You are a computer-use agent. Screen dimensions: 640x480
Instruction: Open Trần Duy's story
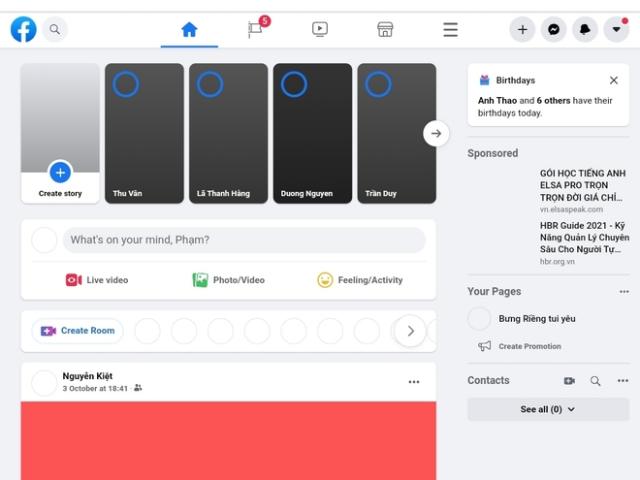click(397, 133)
